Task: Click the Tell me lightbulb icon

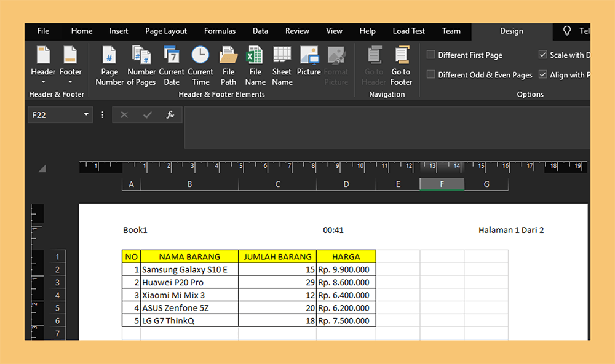Action: point(567,31)
